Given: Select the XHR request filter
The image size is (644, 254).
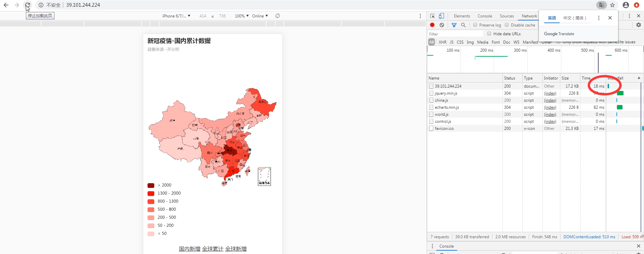Looking at the screenshot, I should (x=442, y=42).
